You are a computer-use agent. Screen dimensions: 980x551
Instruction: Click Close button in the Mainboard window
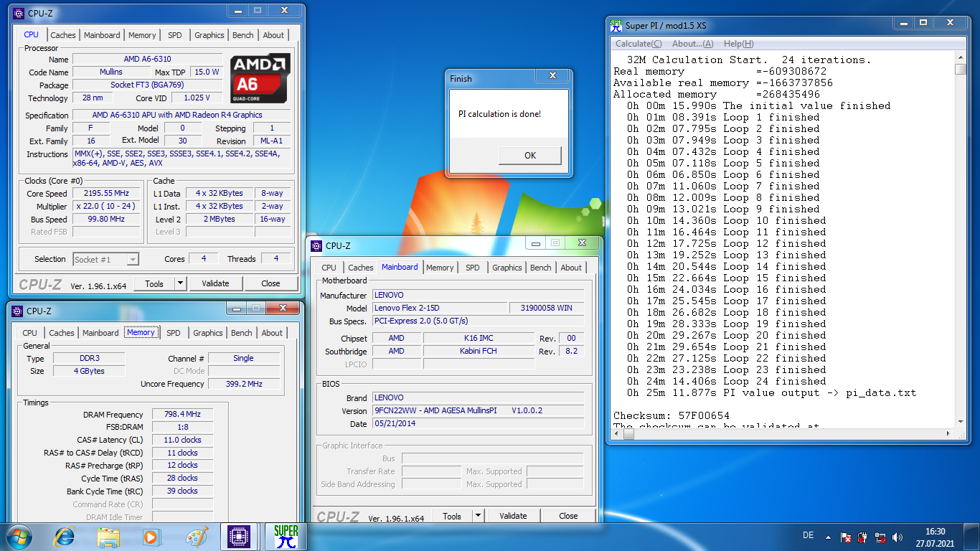568,515
